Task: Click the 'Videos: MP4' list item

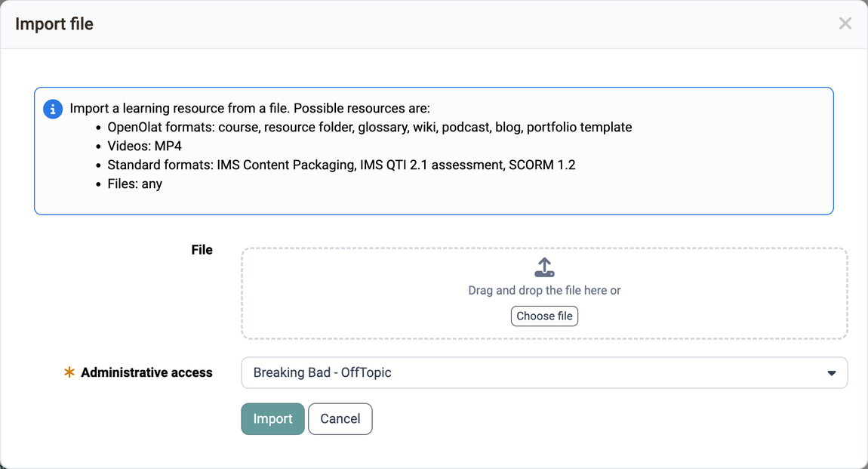Action: (x=144, y=147)
